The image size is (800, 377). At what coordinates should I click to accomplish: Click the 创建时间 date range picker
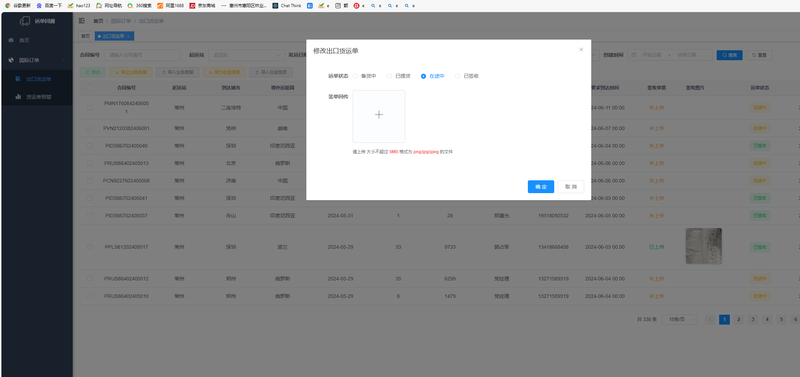point(670,55)
